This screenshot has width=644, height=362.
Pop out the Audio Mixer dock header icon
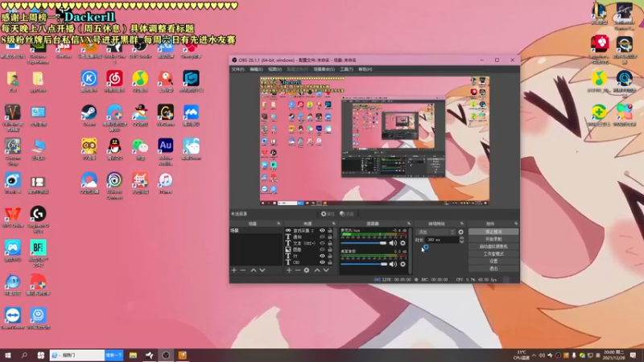click(409, 224)
